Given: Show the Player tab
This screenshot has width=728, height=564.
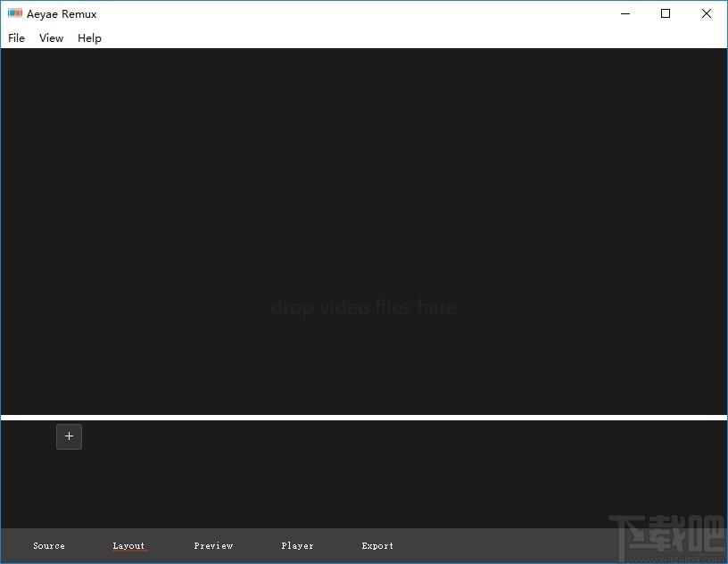Looking at the screenshot, I should [297, 546].
